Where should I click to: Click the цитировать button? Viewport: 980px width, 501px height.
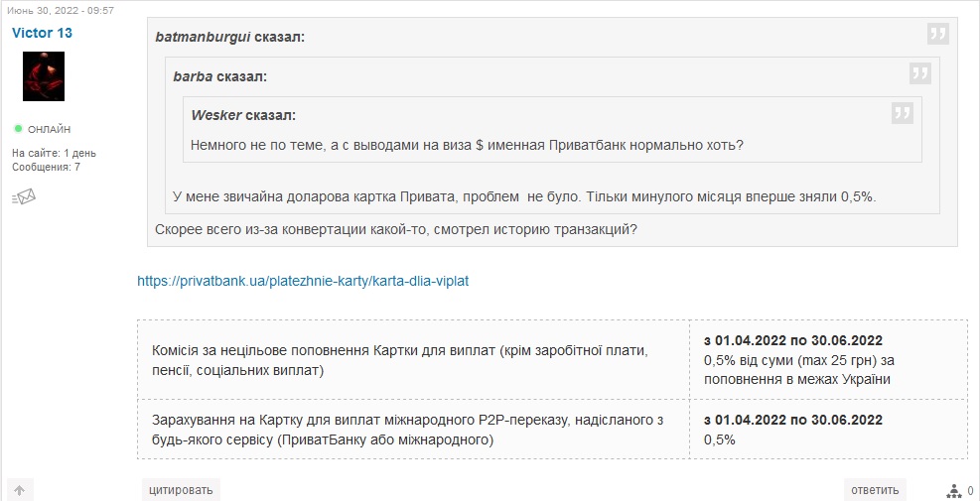click(182, 490)
